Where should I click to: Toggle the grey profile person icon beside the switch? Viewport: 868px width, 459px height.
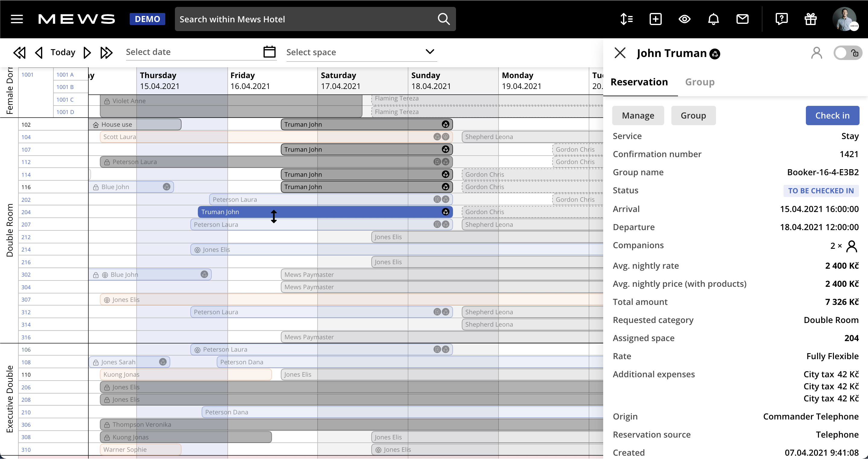click(816, 53)
